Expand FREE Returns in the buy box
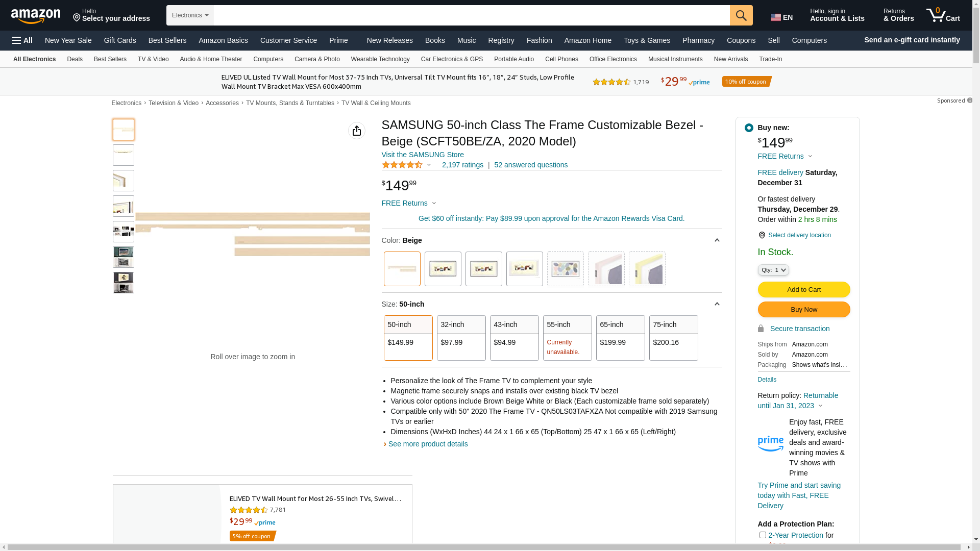980x551 pixels. tap(786, 156)
